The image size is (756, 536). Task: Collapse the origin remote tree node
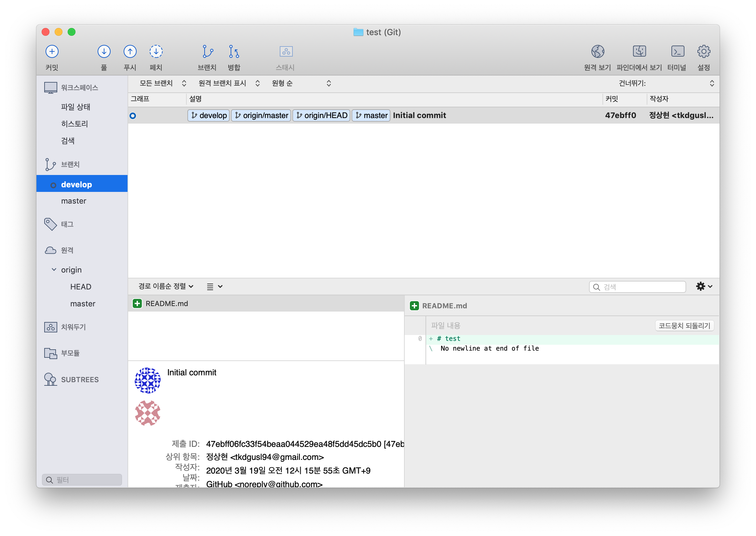[x=54, y=270]
